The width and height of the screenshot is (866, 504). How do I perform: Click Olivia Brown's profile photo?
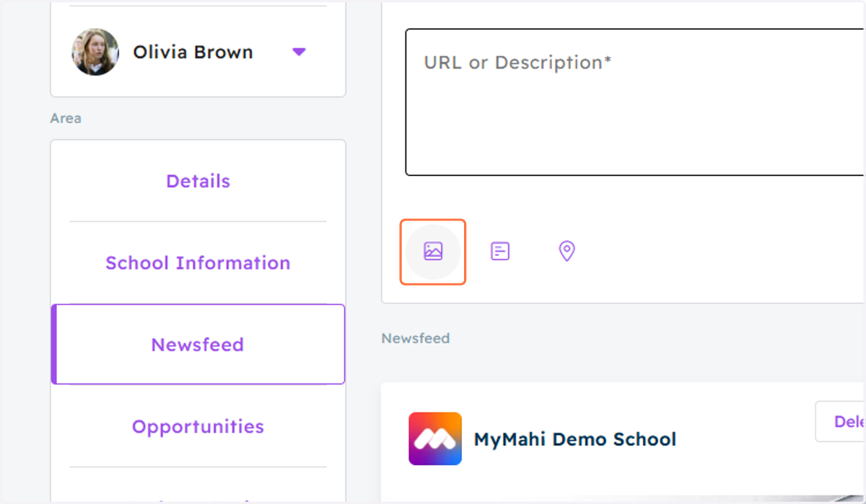pyautogui.click(x=95, y=52)
